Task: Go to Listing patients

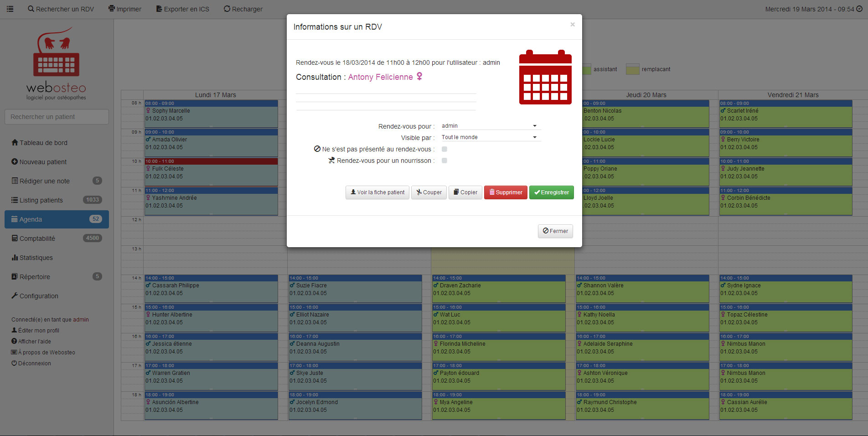Action: [57, 200]
